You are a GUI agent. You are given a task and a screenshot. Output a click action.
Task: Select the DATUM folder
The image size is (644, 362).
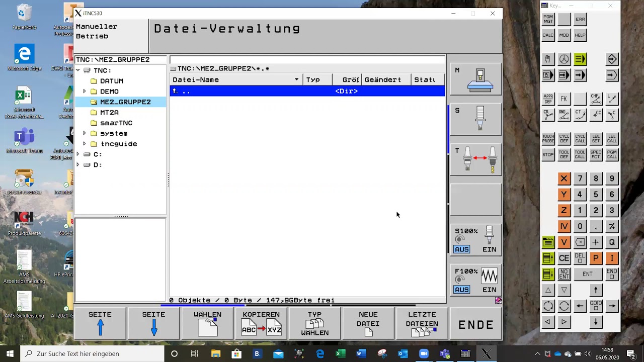pyautogui.click(x=111, y=81)
